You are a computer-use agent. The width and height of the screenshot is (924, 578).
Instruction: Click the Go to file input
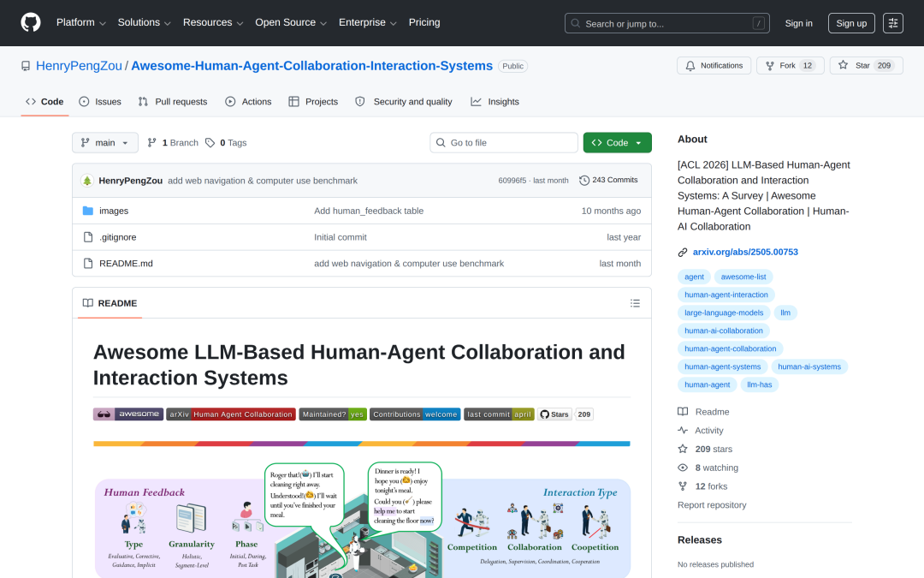(x=504, y=143)
